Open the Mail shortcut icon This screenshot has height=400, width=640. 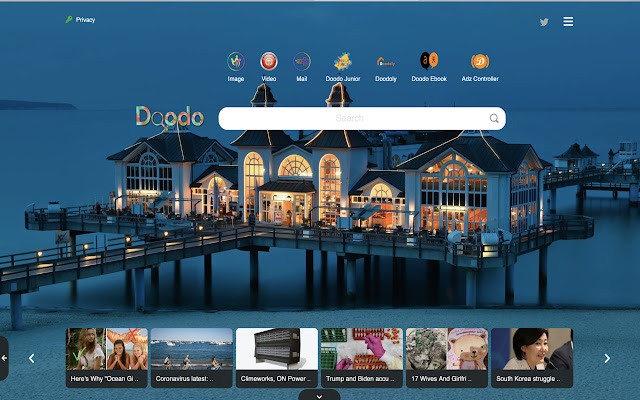(x=302, y=62)
